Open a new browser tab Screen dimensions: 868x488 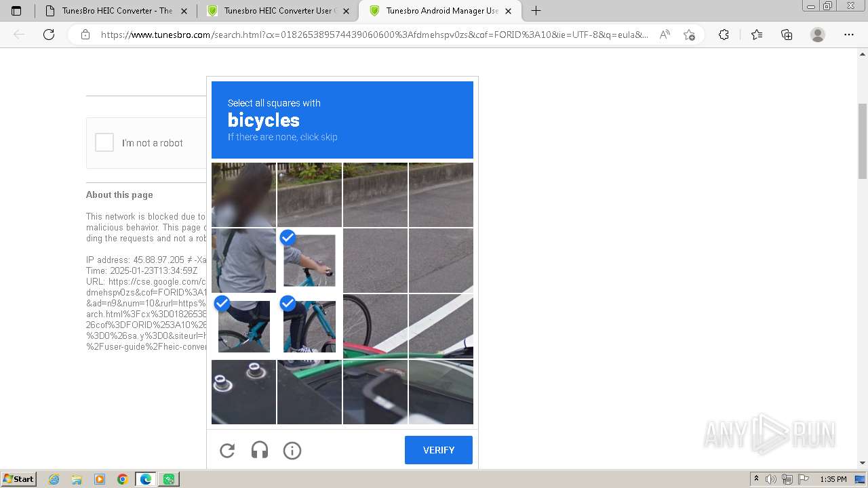coord(536,11)
